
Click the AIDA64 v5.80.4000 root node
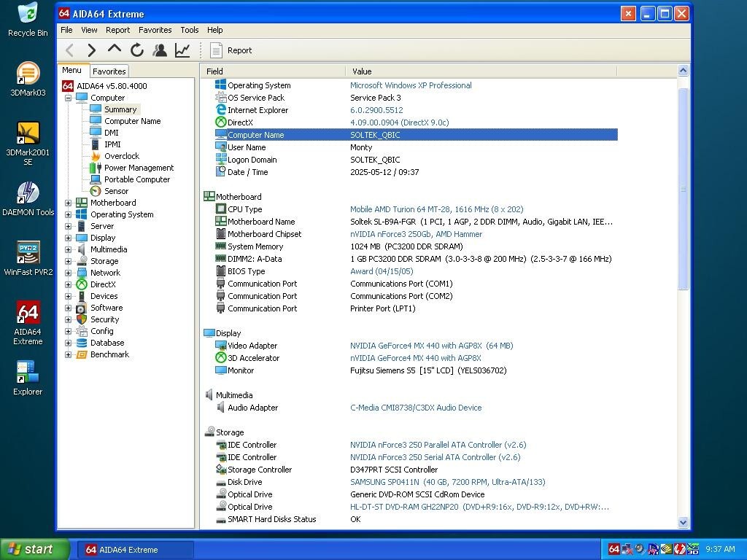coord(112,86)
